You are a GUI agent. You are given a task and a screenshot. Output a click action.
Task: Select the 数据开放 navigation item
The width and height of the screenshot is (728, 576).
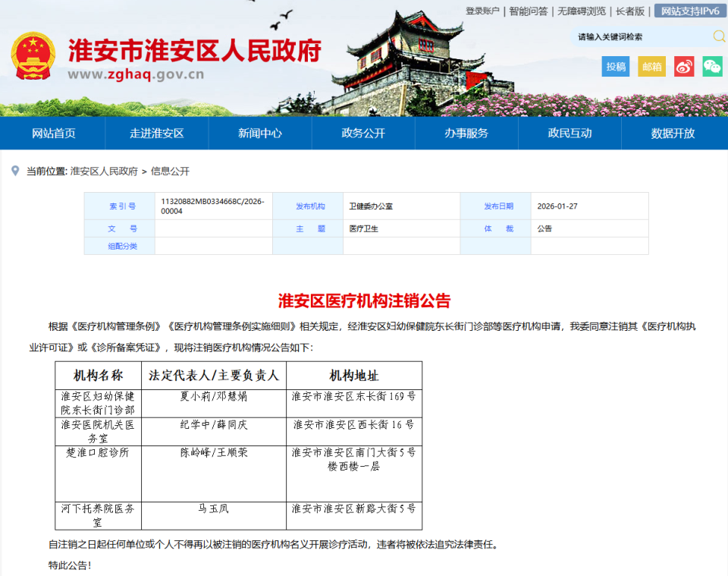pyautogui.click(x=673, y=133)
